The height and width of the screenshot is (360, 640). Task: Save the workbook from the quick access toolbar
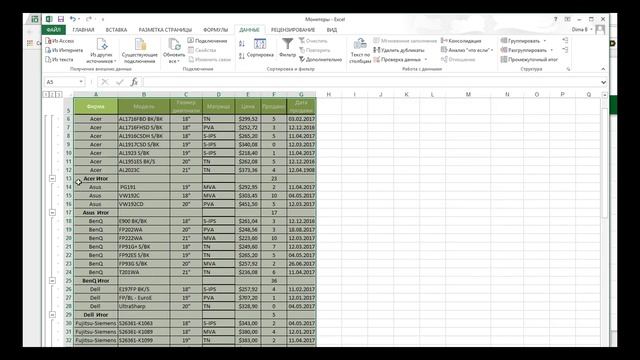click(x=61, y=19)
